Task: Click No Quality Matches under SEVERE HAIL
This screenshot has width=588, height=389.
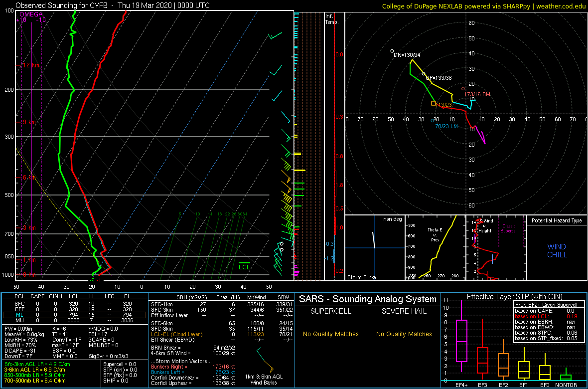Action: [404, 334]
